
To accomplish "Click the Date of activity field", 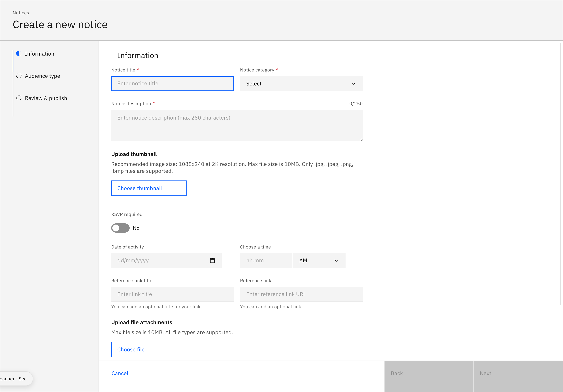I will point(166,260).
